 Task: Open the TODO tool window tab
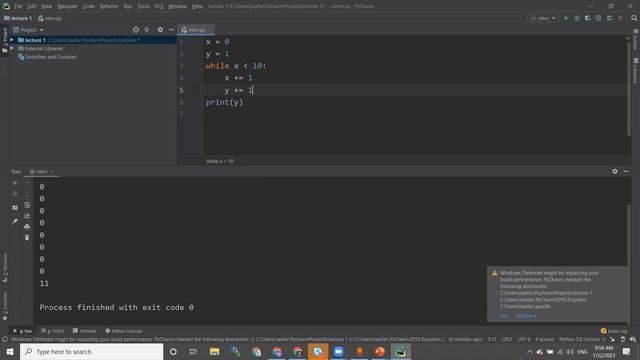(53, 331)
